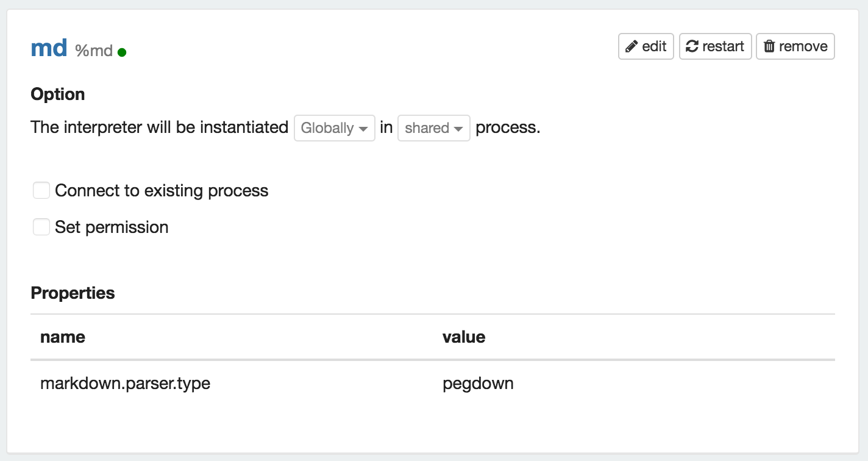Click the 'Set permission' label text

(112, 227)
